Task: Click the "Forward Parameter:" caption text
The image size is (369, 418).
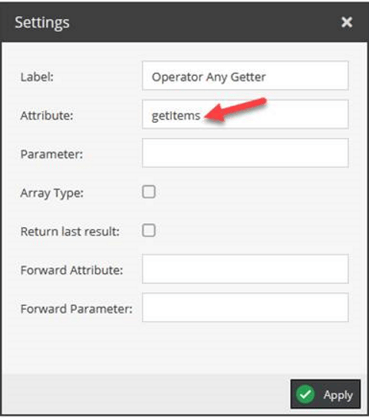Action: (76, 309)
